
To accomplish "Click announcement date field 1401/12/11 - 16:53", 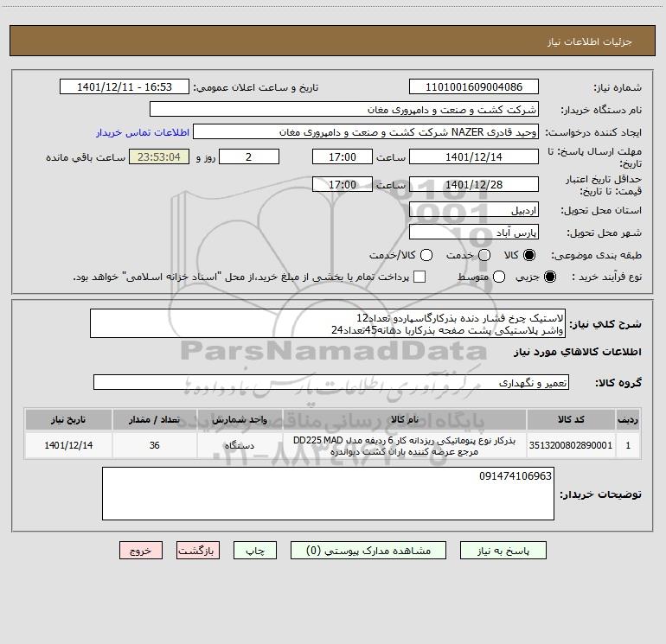I will click(125, 87).
